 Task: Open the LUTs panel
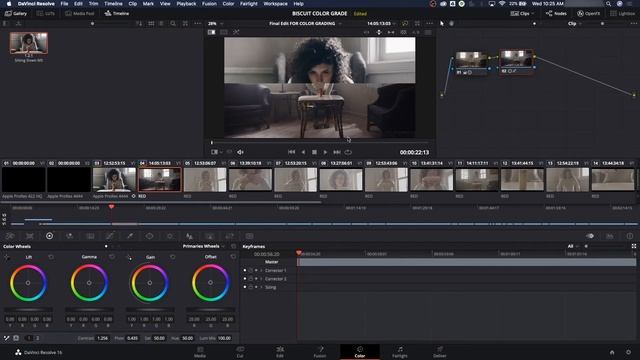tap(45, 13)
